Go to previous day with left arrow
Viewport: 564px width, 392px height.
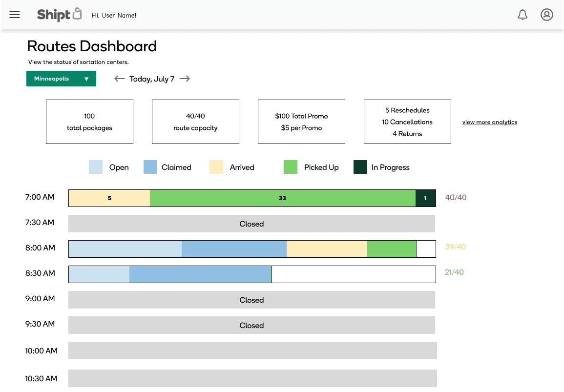coord(120,79)
